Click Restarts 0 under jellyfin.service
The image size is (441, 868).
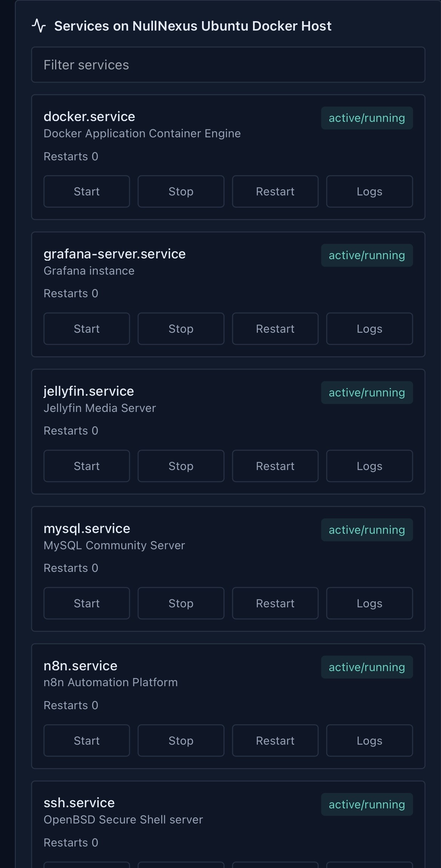(x=71, y=431)
